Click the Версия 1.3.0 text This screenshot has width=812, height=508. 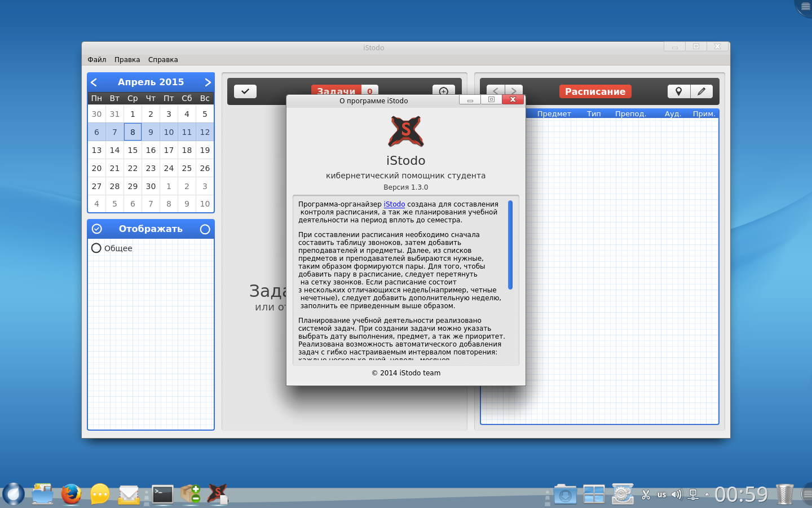(406, 187)
